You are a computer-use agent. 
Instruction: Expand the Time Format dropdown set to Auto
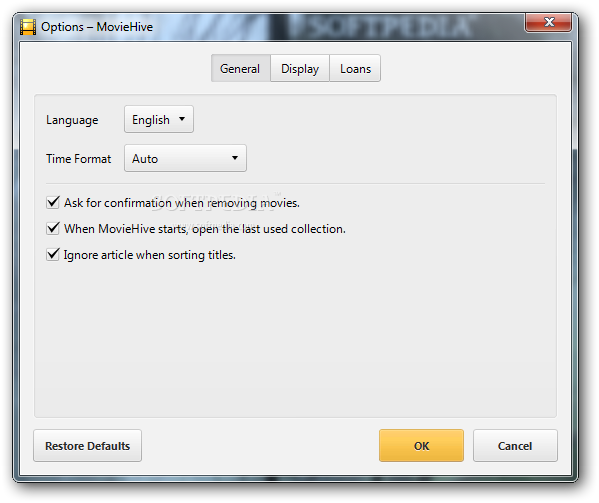[185, 158]
